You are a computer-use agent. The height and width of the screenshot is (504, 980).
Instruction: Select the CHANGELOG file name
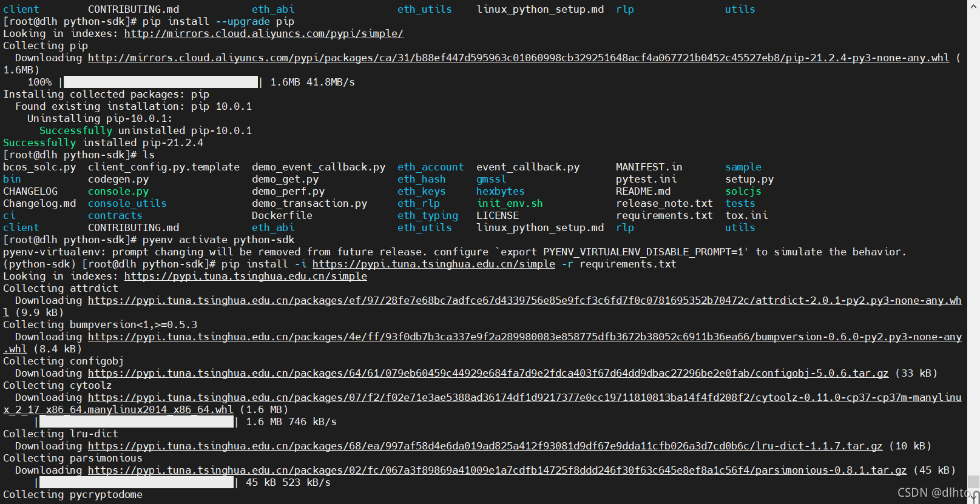pos(30,191)
